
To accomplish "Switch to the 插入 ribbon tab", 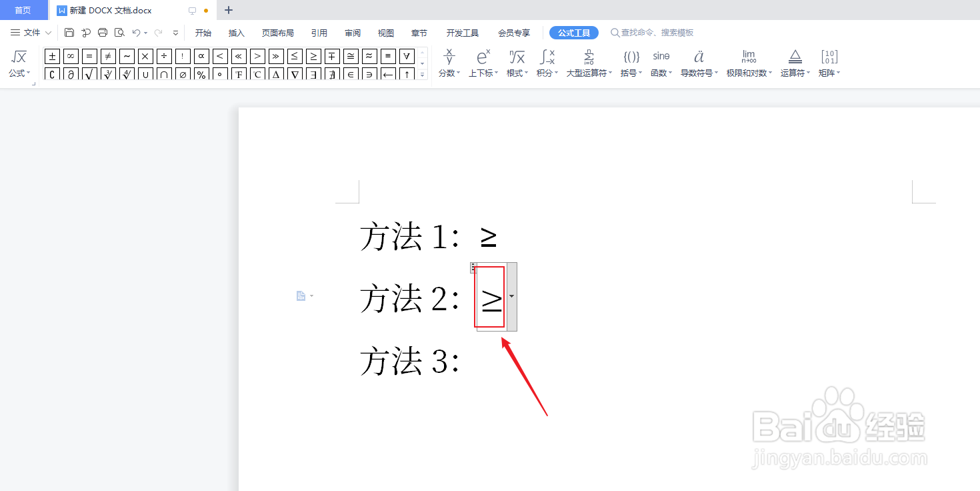I will pyautogui.click(x=236, y=32).
